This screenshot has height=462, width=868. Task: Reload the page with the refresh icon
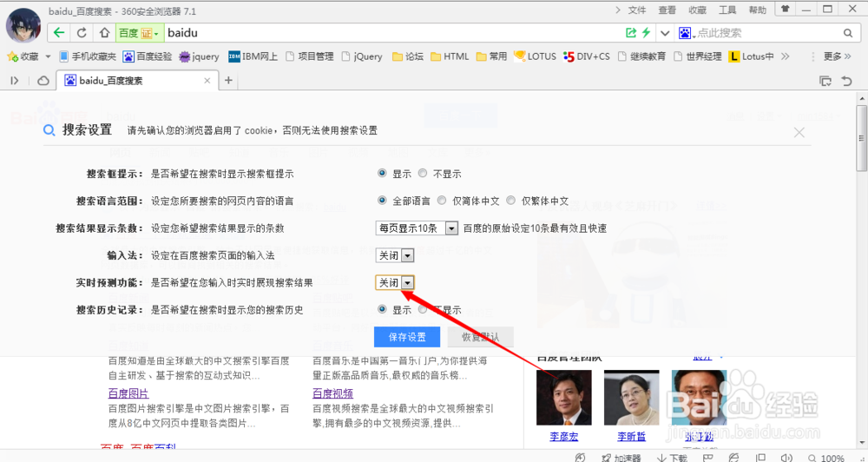pos(82,33)
